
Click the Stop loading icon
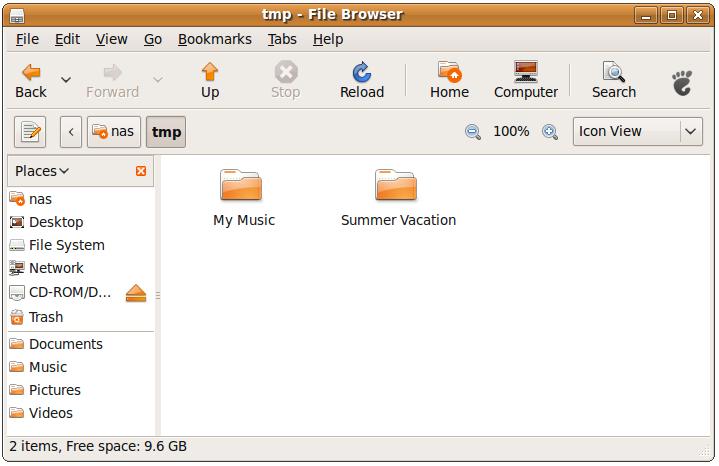point(286,81)
